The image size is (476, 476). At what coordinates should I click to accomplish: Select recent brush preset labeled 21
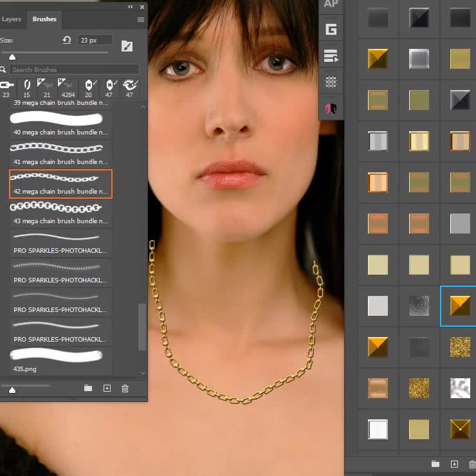pyautogui.click(x=47, y=89)
